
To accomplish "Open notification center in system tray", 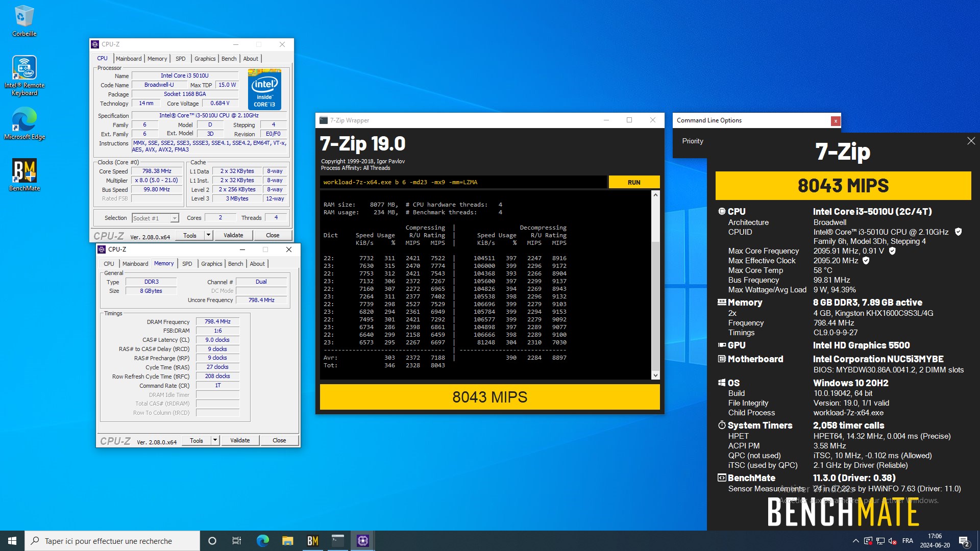I will [964, 541].
